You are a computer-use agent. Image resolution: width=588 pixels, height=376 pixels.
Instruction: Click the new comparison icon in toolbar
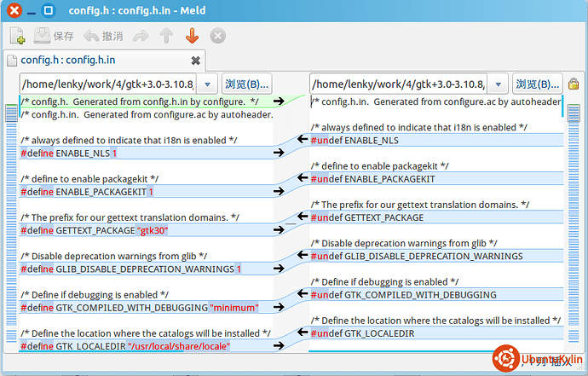(18, 36)
